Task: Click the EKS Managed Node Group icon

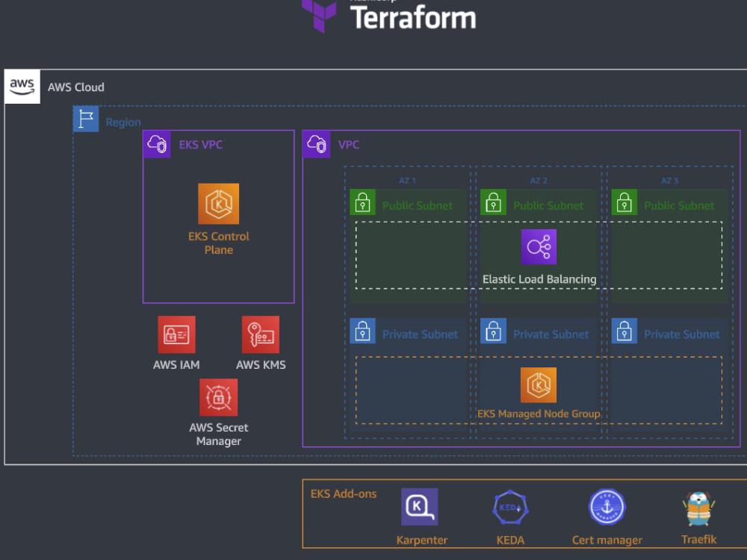Action: [539, 385]
